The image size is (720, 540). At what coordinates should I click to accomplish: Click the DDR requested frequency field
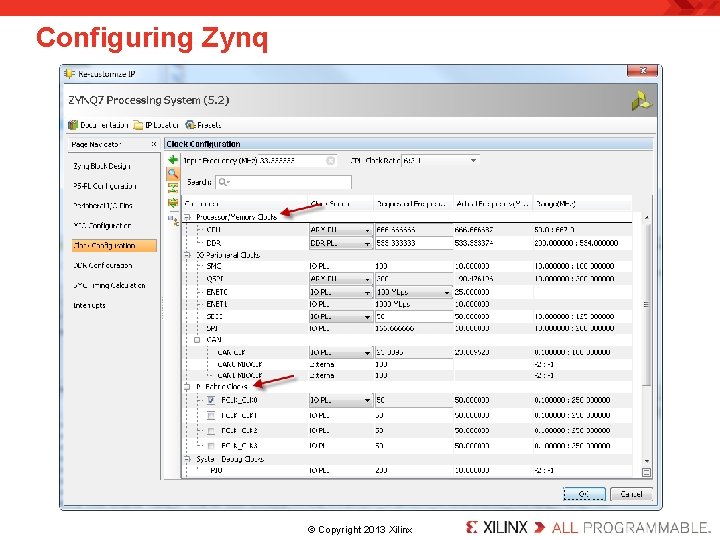pyautogui.click(x=414, y=243)
